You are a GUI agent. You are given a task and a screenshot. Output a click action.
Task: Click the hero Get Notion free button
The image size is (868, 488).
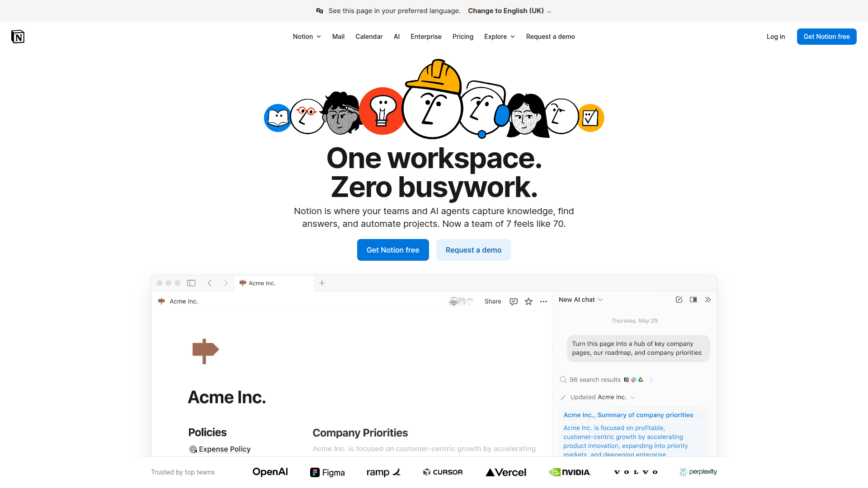393,250
